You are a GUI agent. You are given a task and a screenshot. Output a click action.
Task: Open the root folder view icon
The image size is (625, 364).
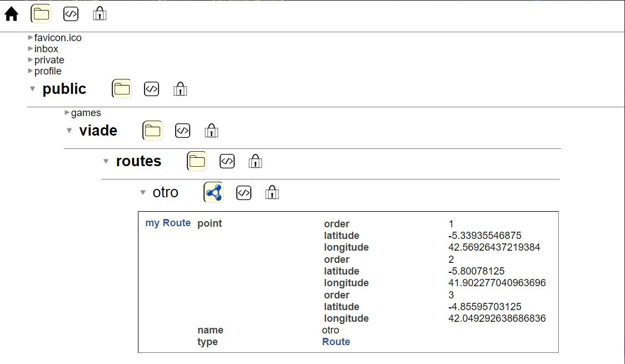(x=41, y=14)
